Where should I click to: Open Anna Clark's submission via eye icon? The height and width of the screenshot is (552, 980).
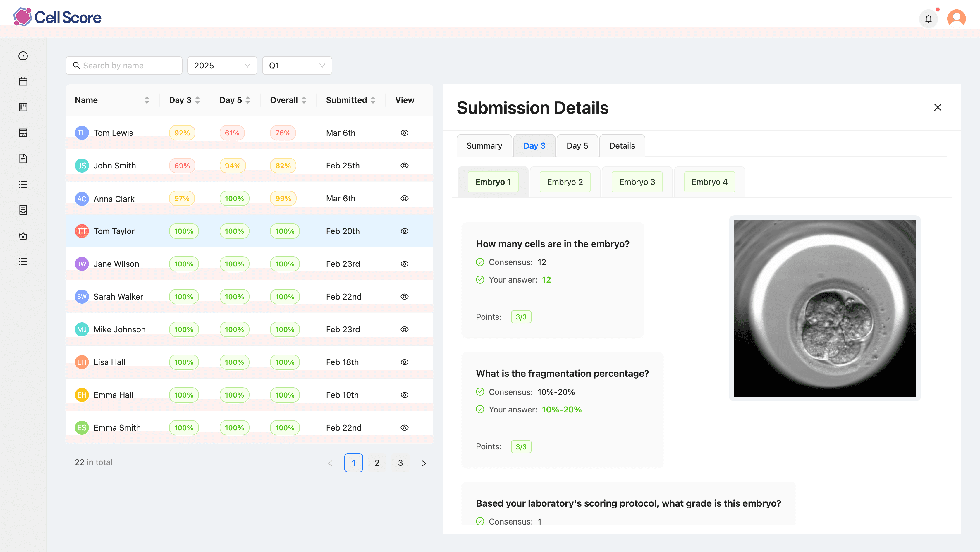click(404, 198)
